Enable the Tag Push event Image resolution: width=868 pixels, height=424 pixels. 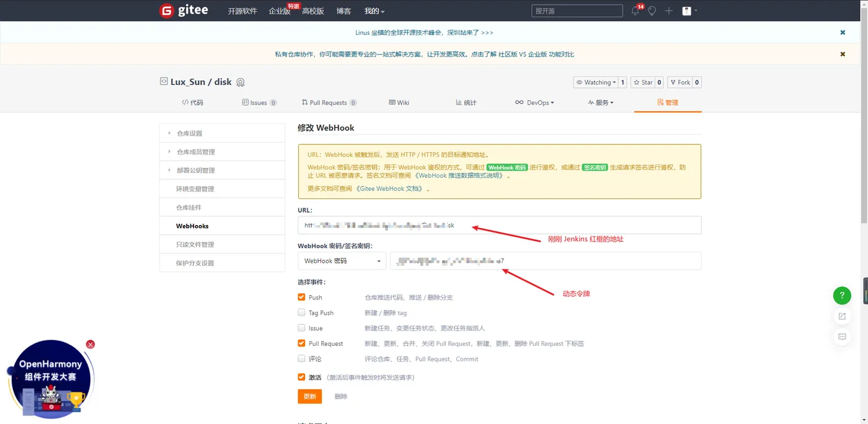point(301,313)
